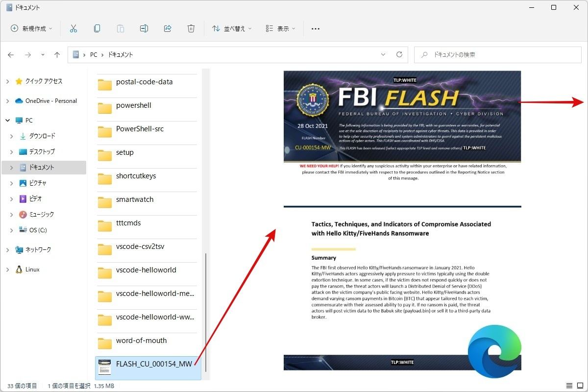The width and height of the screenshot is (588, 392).
Task: Select ミュージック in navigation pane
Action: point(42,215)
